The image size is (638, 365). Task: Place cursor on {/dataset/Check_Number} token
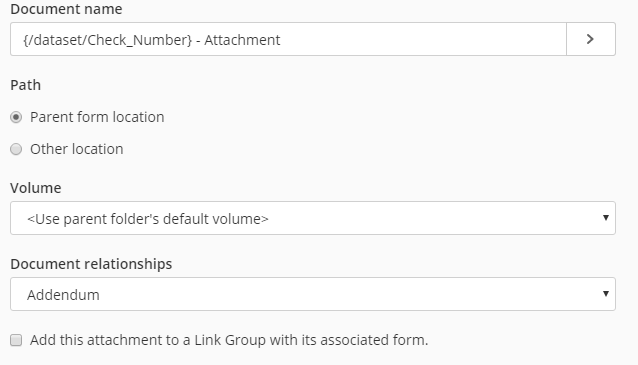[107, 40]
